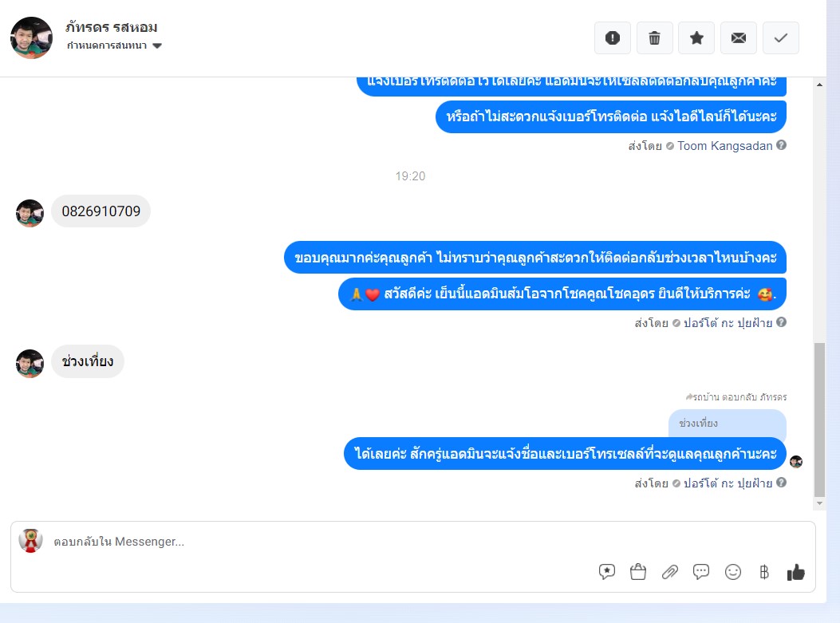Send a thumbs-up like
This screenshot has height=623, width=840.
(x=796, y=572)
